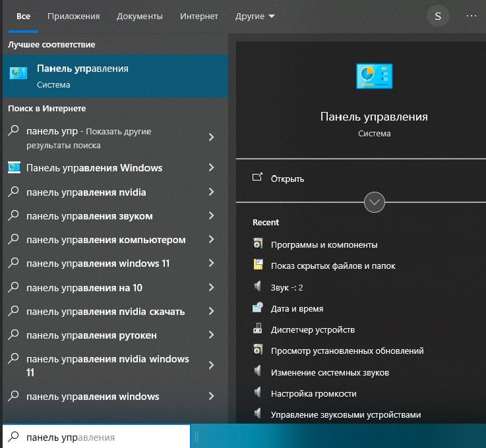Click the search input field with панель упр
The height and width of the screenshot is (448, 486).
(96, 437)
